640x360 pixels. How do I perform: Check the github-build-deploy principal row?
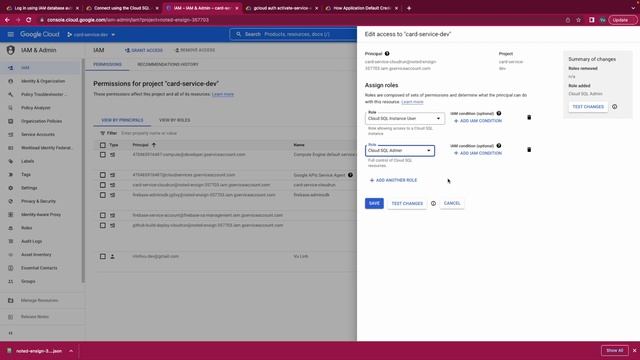coord(102,225)
